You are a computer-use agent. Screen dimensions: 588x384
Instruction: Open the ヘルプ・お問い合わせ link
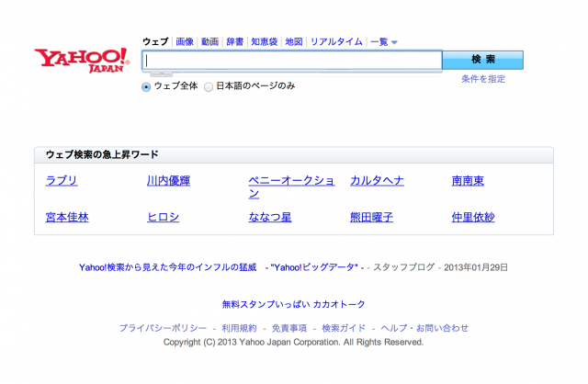tap(424, 328)
